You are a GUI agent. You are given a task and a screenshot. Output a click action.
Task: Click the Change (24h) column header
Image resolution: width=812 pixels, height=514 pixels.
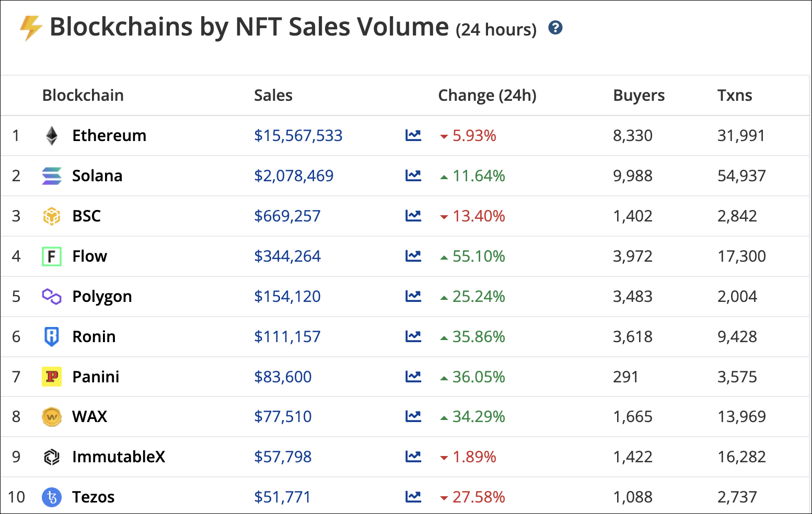pos(488,96)
